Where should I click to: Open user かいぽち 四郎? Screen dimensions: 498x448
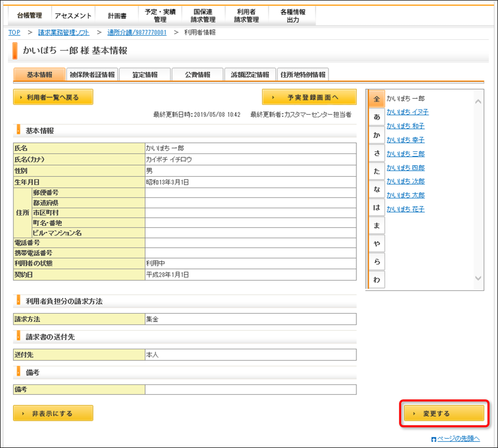coord(406,168)
